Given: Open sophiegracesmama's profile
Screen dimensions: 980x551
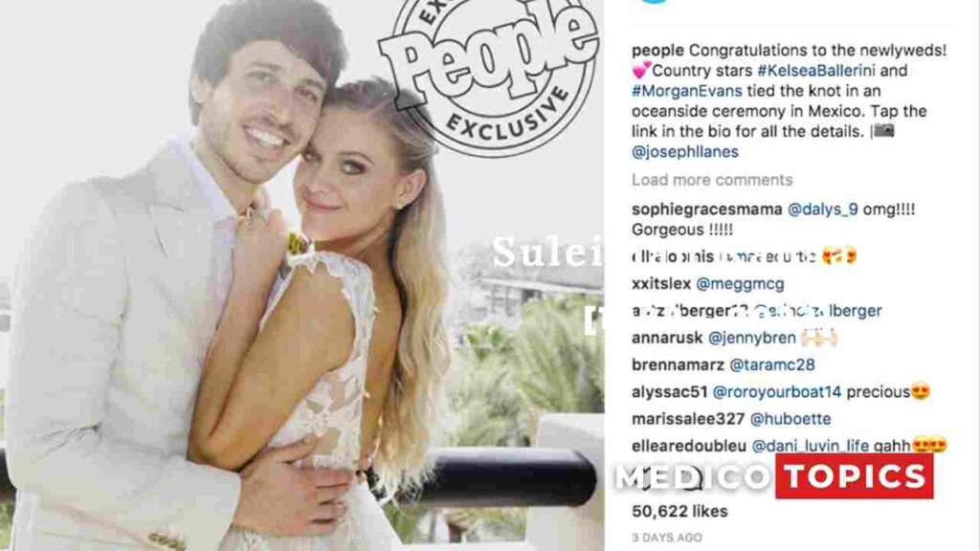Looking at the screenshot, I should [x=706, y=209].
